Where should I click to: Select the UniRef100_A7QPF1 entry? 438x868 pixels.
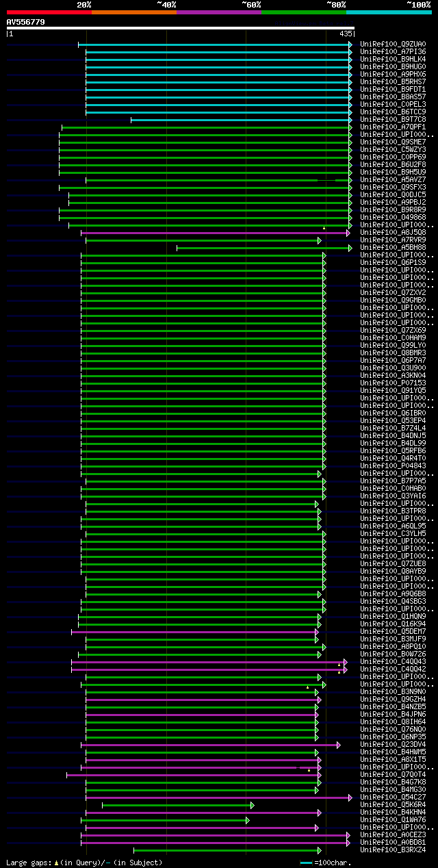[393, 127]
